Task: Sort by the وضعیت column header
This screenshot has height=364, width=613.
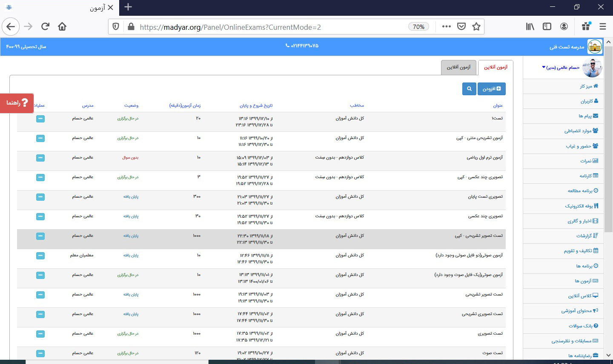Action: pos(131,105)
